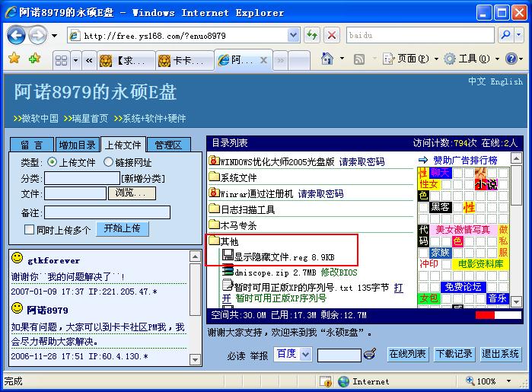532x392 pixels.
Task: Click the red used-space bar indicator
Action: 485,315
